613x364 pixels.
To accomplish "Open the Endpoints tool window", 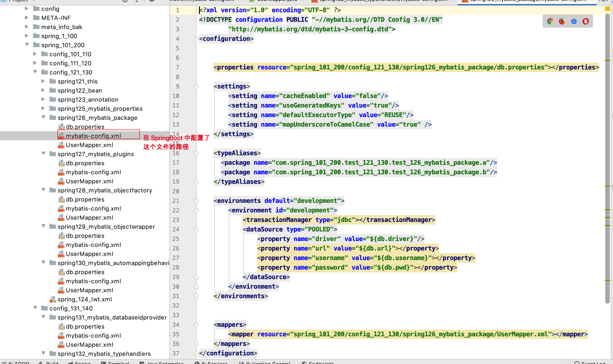I will [318, 363].
